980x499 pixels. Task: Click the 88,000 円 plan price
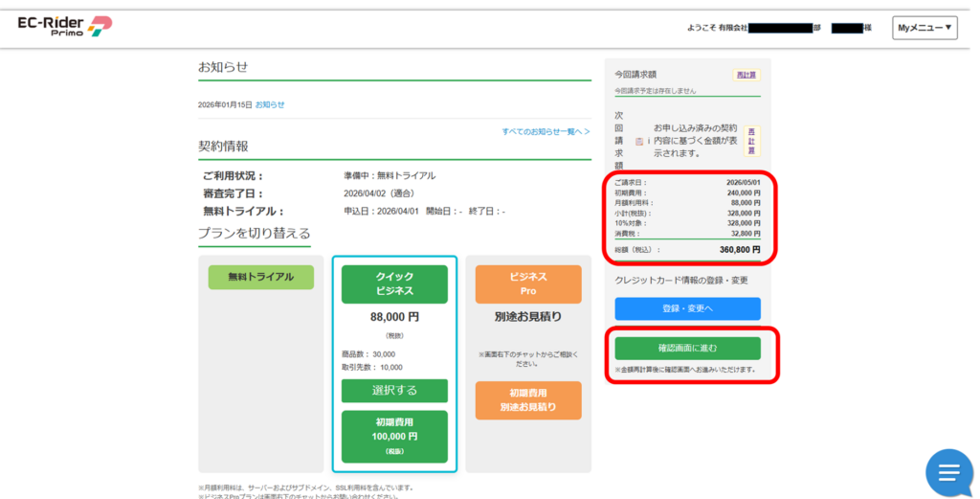[394, 316]
